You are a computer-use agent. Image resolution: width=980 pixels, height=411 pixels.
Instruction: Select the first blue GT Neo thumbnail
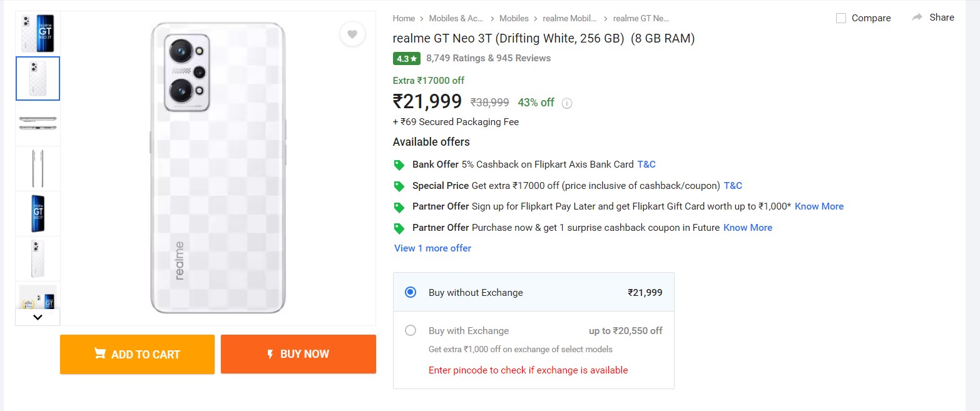[x=38, y=33]
